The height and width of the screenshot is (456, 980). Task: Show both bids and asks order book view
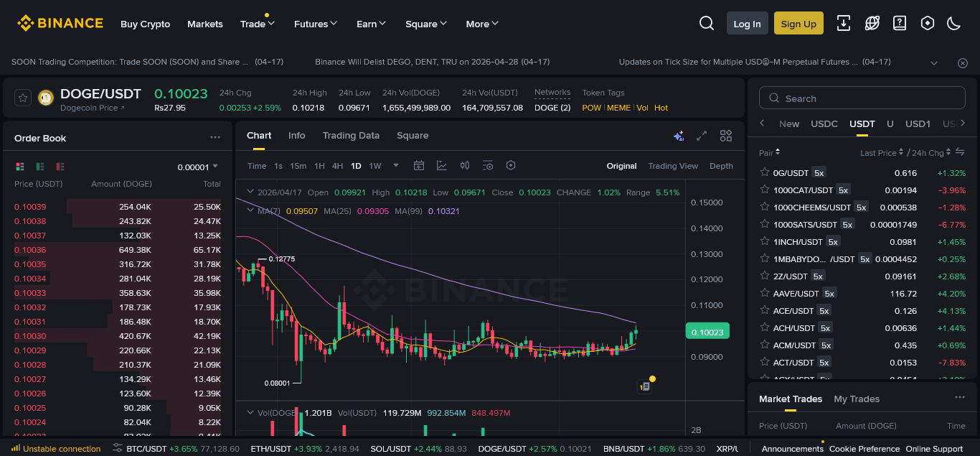[20, 167]
